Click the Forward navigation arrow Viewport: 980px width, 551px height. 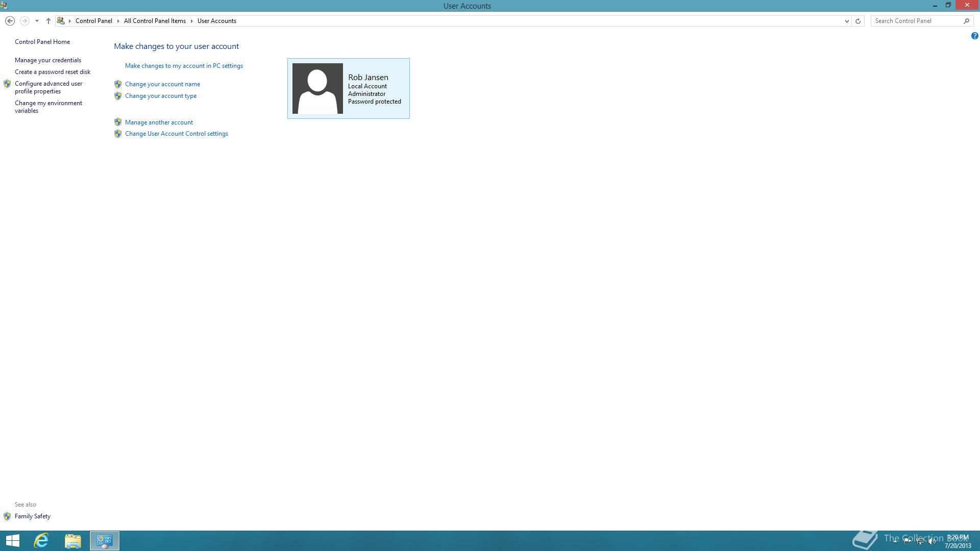point(24,21)
